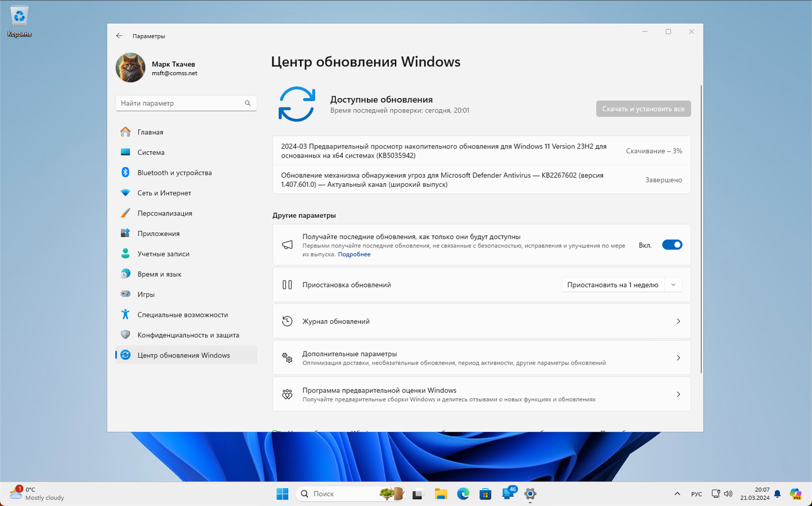Viewport: 812px width, 506px height.
Task: Launch Copilot preview from the taskbar
Action: coord(795,494)
